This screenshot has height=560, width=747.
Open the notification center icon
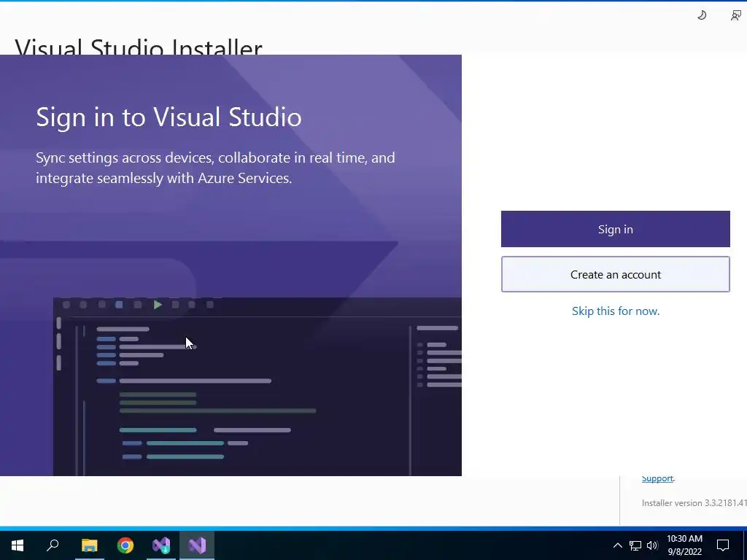pyautogui.click(x=723, y=545)
